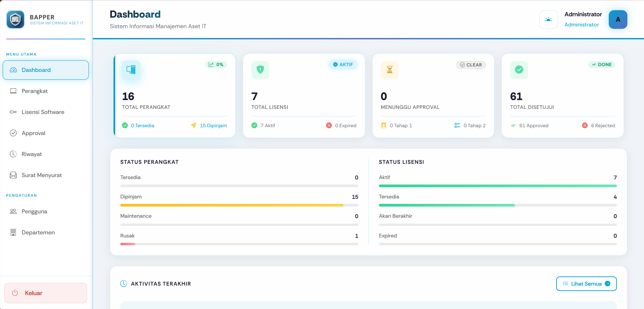Click the checkmark circle icon beside Approval
The image size is (644, 309).
[x=13, y=133]
